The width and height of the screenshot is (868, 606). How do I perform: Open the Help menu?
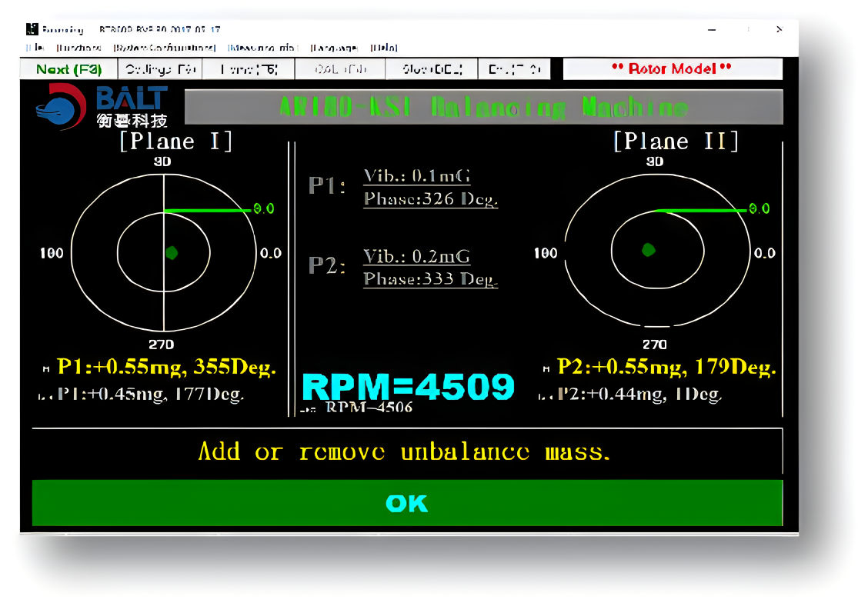tap(383, 48)
